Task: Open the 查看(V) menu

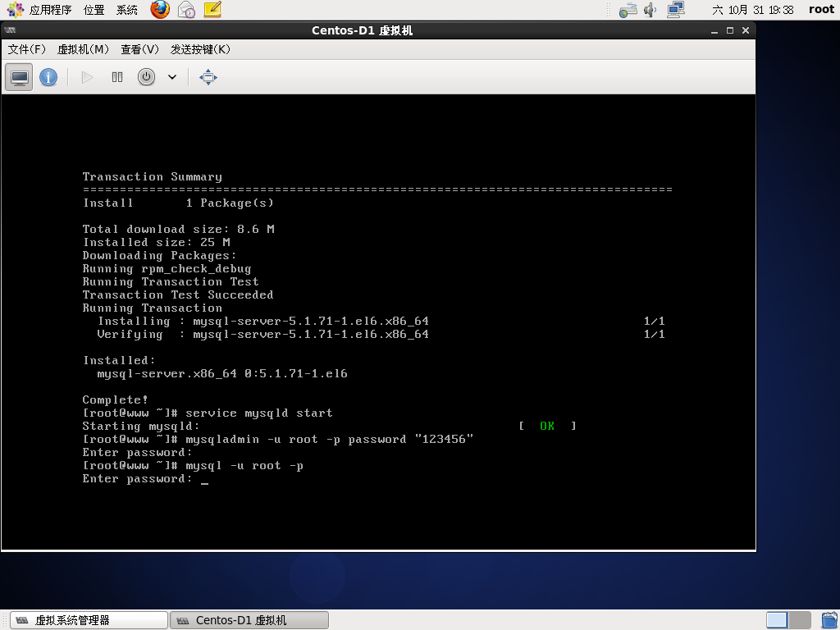Action: (139, 49)
